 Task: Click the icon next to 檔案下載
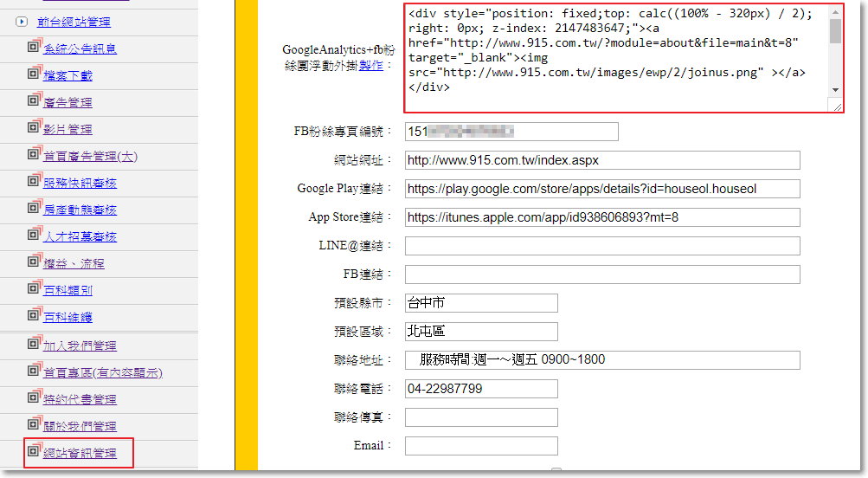(35, 74)
